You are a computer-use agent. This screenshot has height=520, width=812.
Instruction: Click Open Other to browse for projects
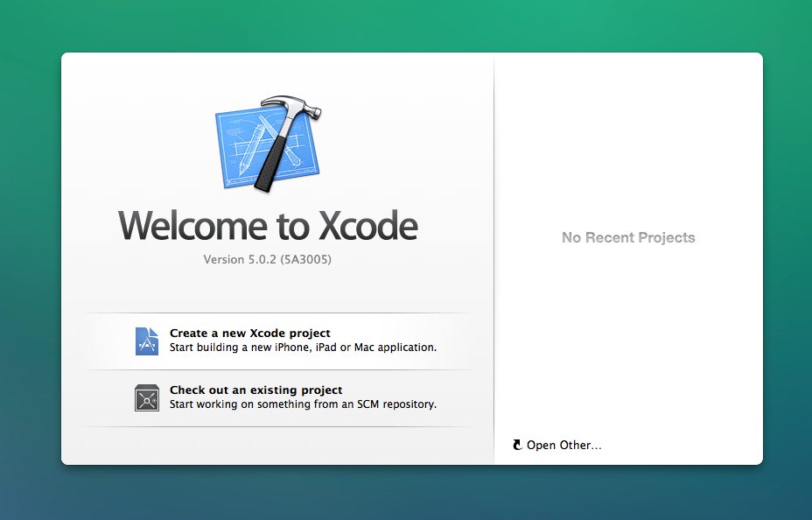click(x=563, y=445)
